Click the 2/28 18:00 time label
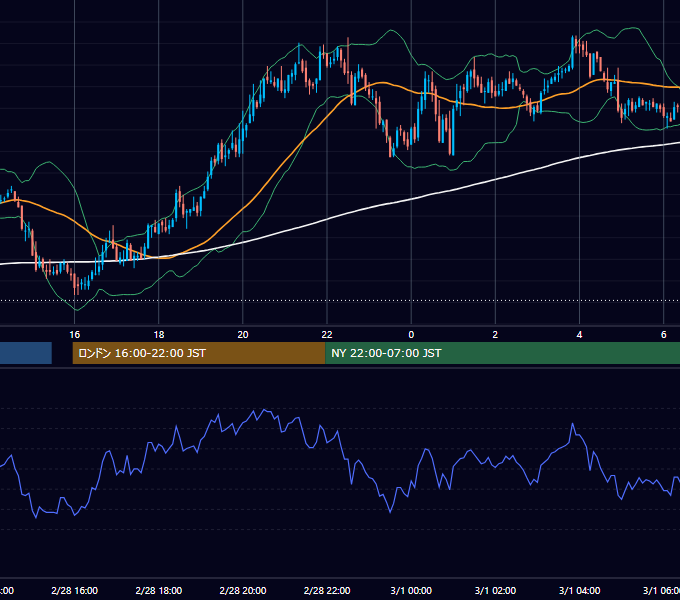The width and height of the screenshot is (680, 600). (x=159, y=590)
